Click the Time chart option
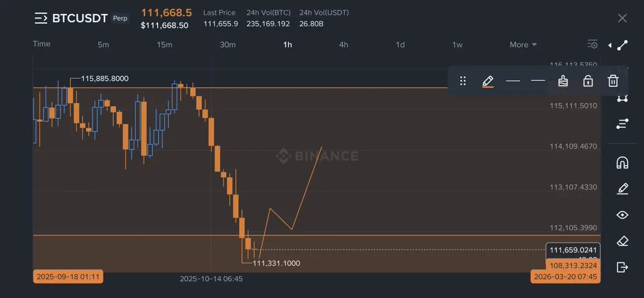 tap(41, 44)
